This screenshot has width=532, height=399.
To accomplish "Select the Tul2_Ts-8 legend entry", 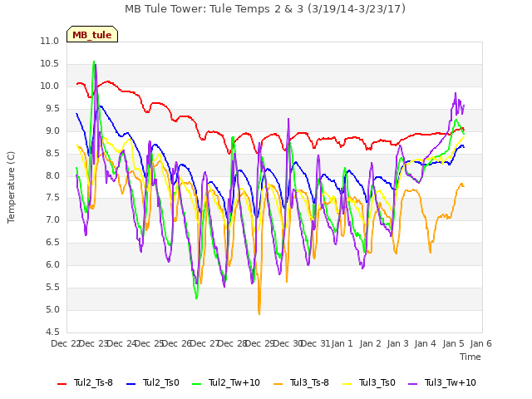I will [85, 382].
